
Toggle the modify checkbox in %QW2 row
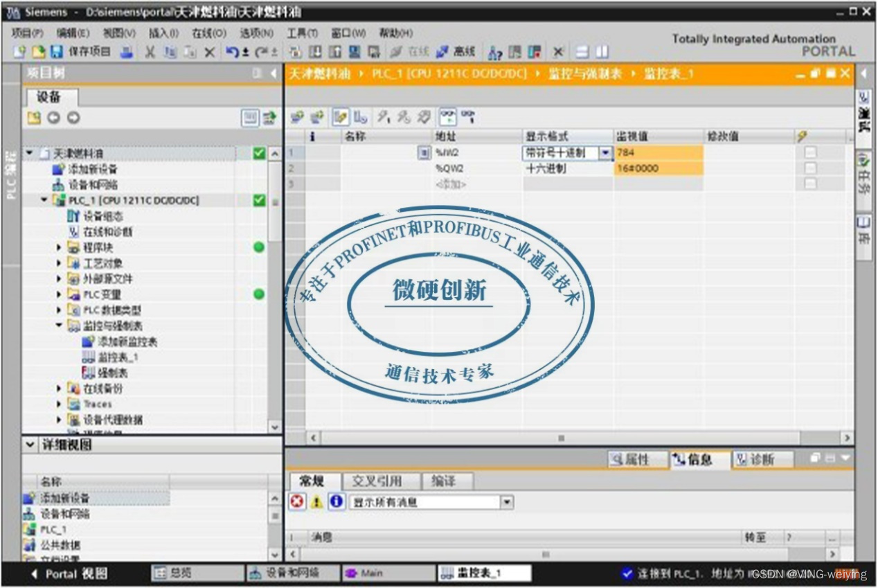coord(810,168)
